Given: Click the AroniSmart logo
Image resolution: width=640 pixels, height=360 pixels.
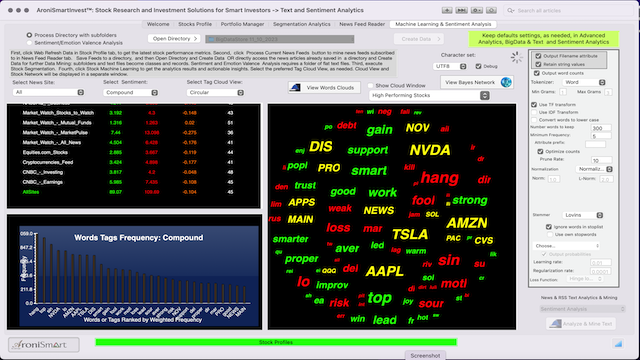Looking at the screenshot, I should click(x=44, y=345).
